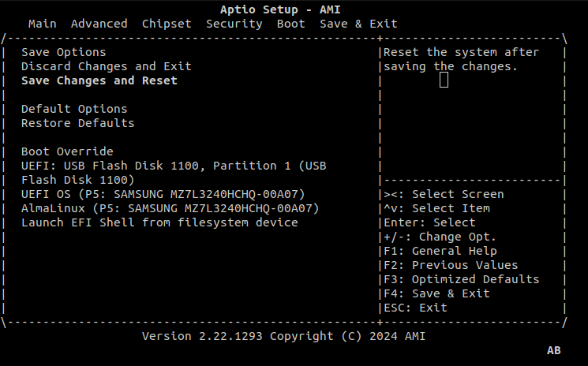The image size is (588, 366).
Task: Choose Discard Changes and Exit
Action: click(106, 66)
